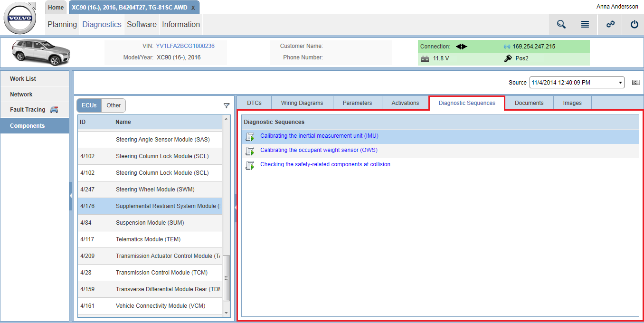Screen dimensions: 644x323
Task: Switch ECU list to Other view
Action: pos(114,105)
